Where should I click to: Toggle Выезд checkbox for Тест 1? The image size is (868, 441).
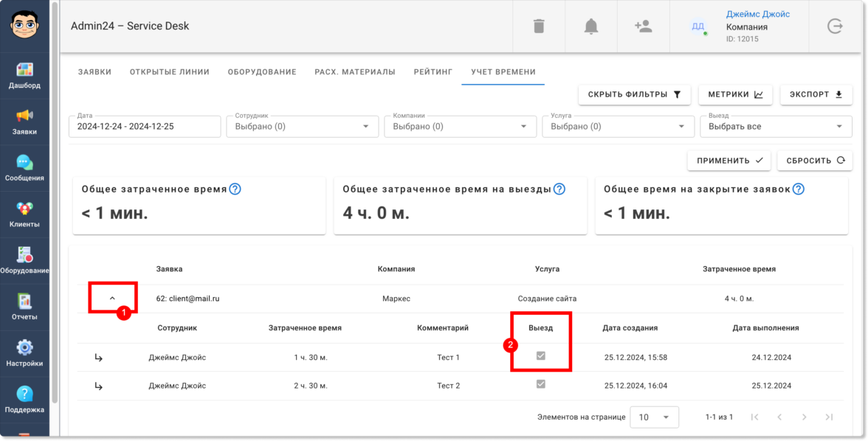click(541, 356)
